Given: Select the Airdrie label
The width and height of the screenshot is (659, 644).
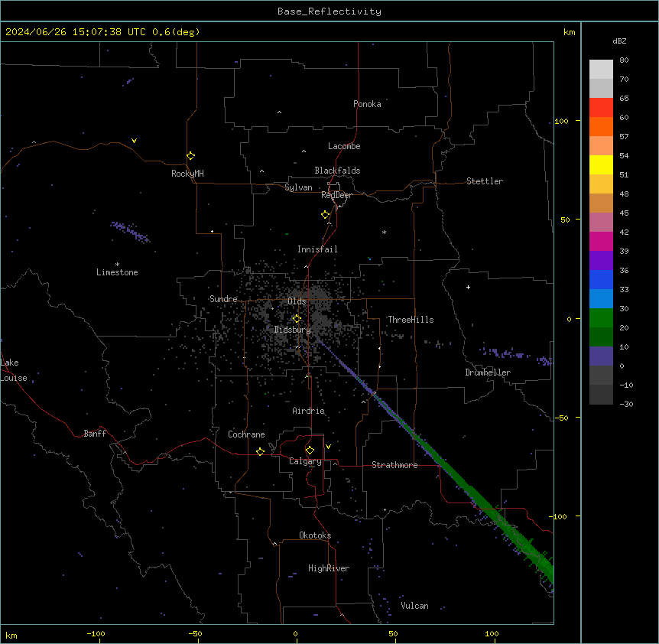Looking at the screenshot, I should click(308, 411).
